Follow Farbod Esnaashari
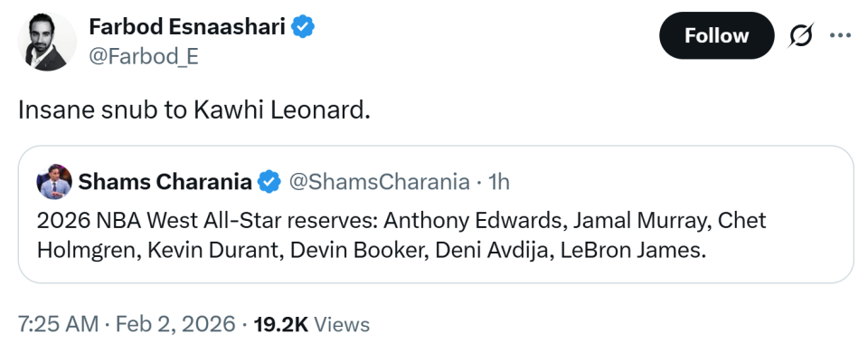The width and height of the screenshot is (868, 363). pos(716,36)
